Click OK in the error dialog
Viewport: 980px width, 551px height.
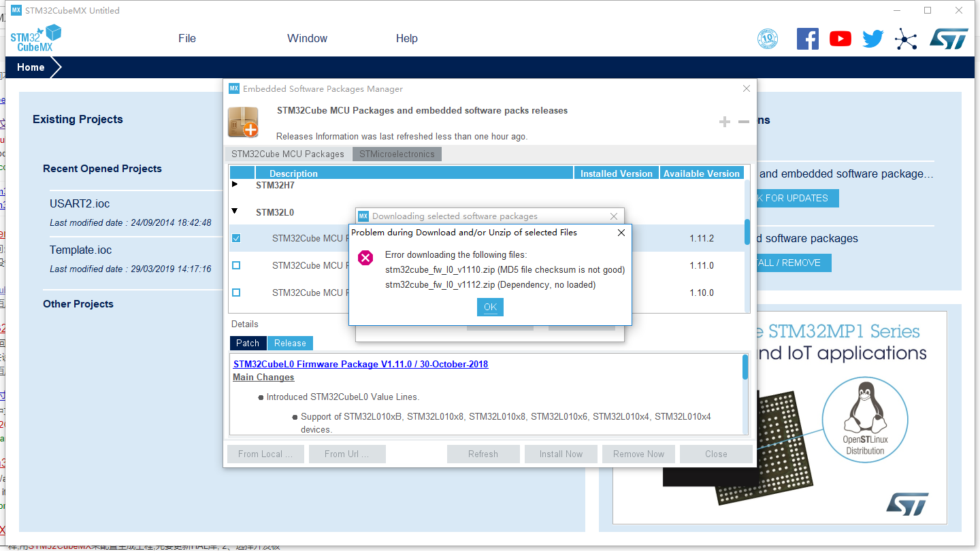490,307
